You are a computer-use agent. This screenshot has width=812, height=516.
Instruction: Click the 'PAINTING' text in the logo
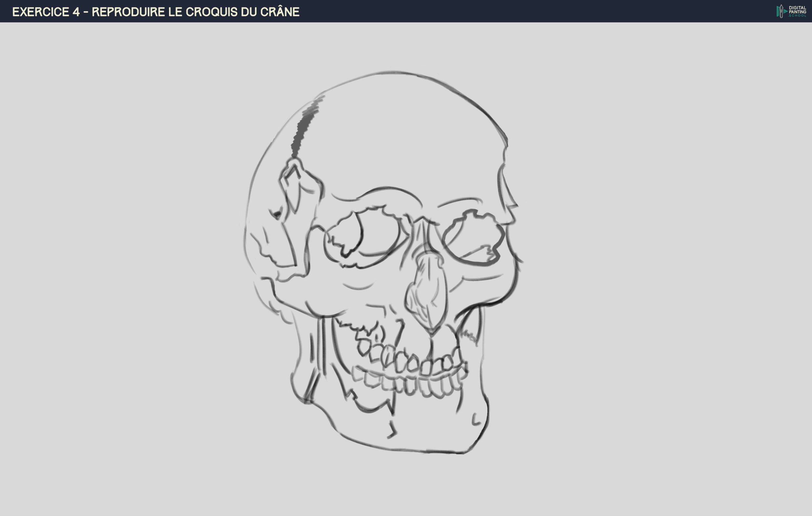pos(798,12)
